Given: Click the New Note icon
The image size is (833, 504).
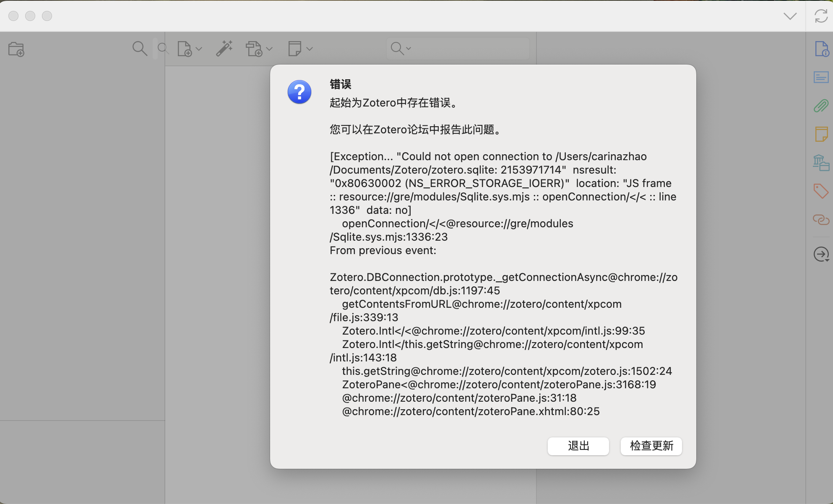Looking at the screenshot, I should (295, 49).
